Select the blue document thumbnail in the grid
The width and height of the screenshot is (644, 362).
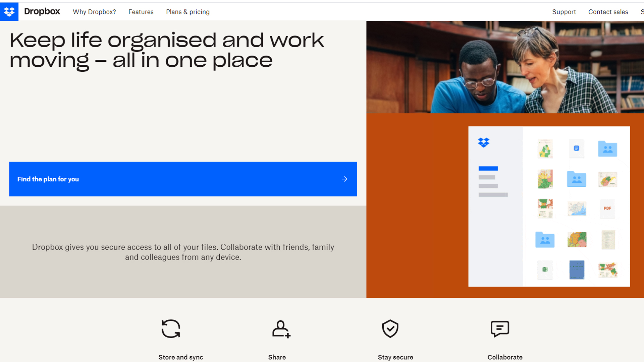tap(577, 270)
